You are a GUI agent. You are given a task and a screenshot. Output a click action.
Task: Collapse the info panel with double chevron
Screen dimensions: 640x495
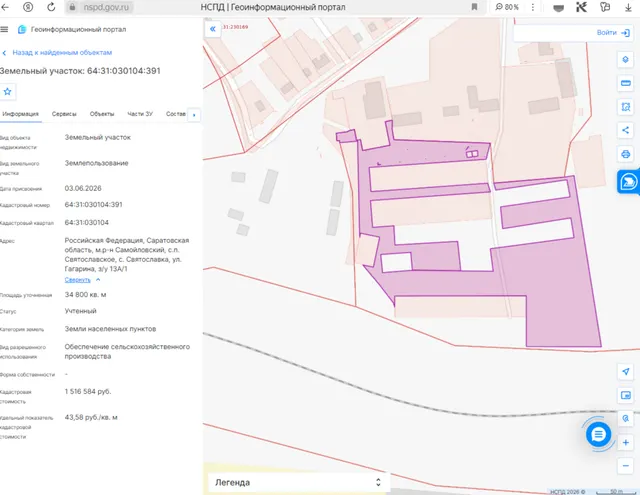(x=213, y=29)
